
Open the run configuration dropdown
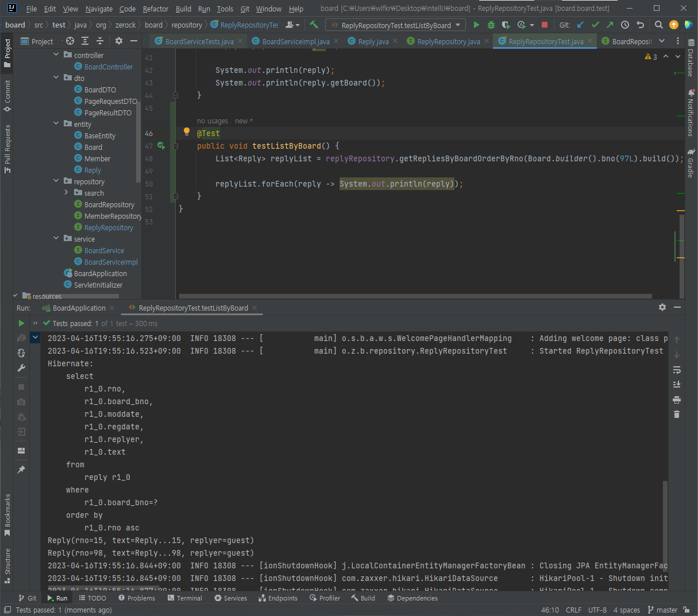point(395,25)
